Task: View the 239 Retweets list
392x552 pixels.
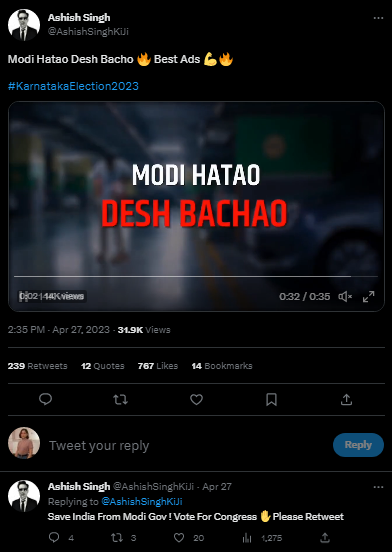Action: coord(37,366)
